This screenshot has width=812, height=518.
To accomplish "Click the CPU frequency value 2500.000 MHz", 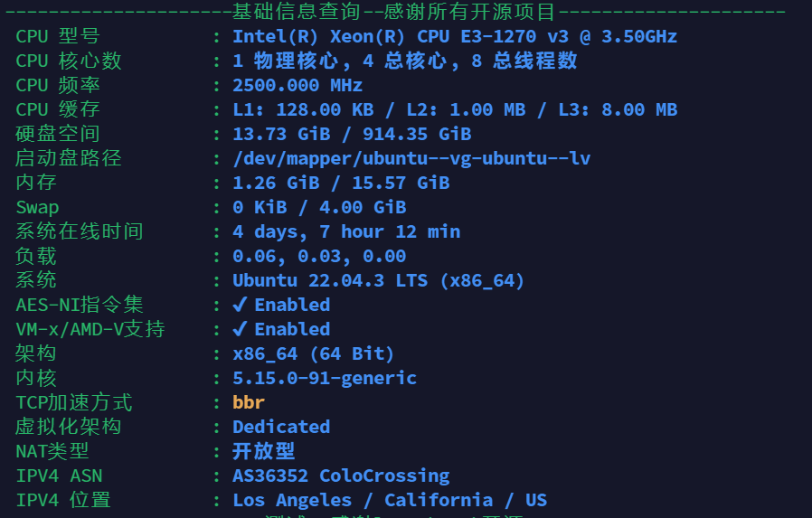I will pos(297,85).
